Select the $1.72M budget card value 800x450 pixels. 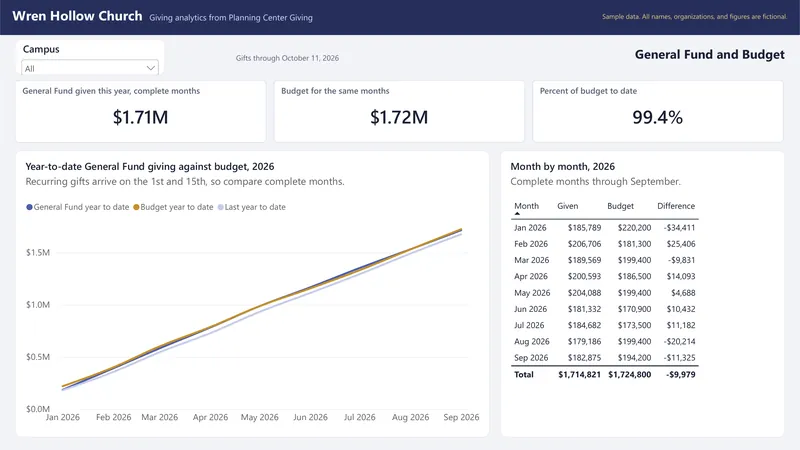399,117
